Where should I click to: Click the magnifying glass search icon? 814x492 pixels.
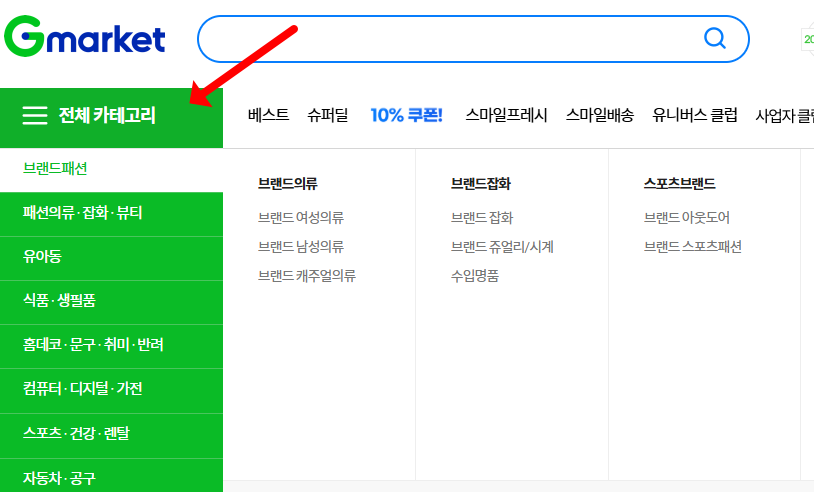click(x=715, y=38)
